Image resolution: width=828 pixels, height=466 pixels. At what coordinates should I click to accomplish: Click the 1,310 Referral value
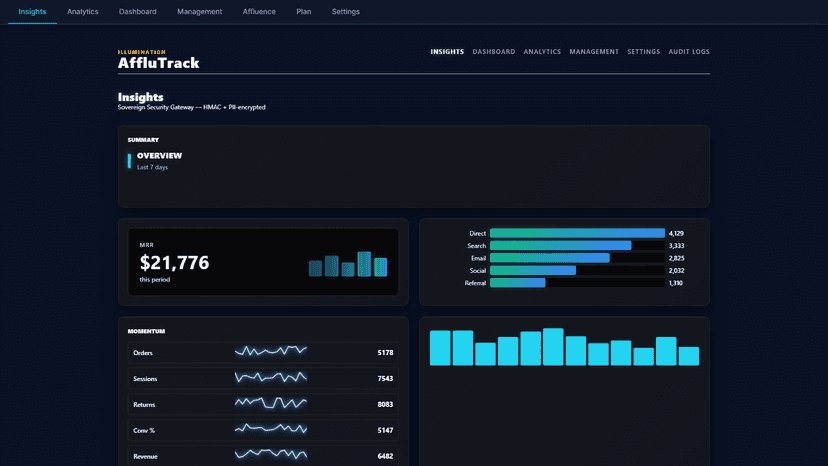tap(675, 283)
